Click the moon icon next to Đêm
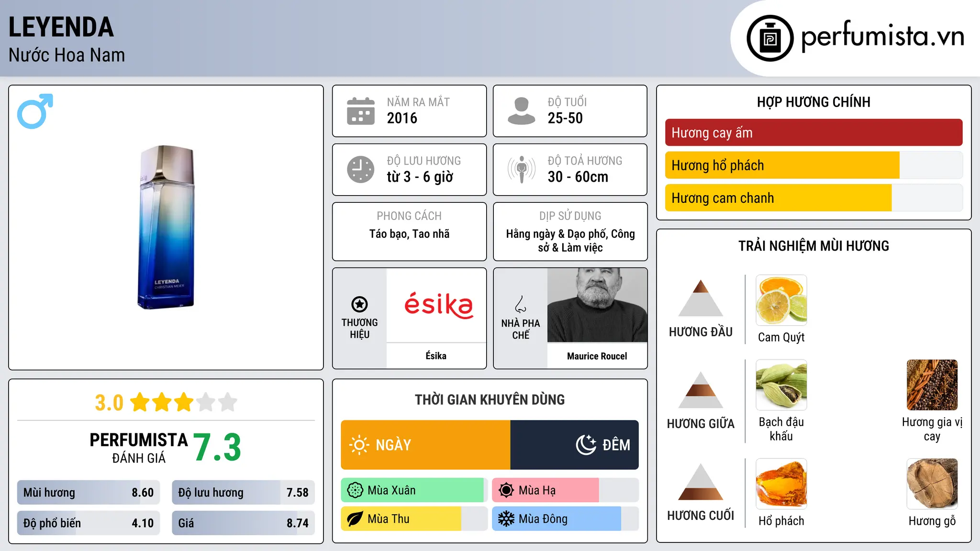This screenshot has width=980, height=551. (586, 445)
